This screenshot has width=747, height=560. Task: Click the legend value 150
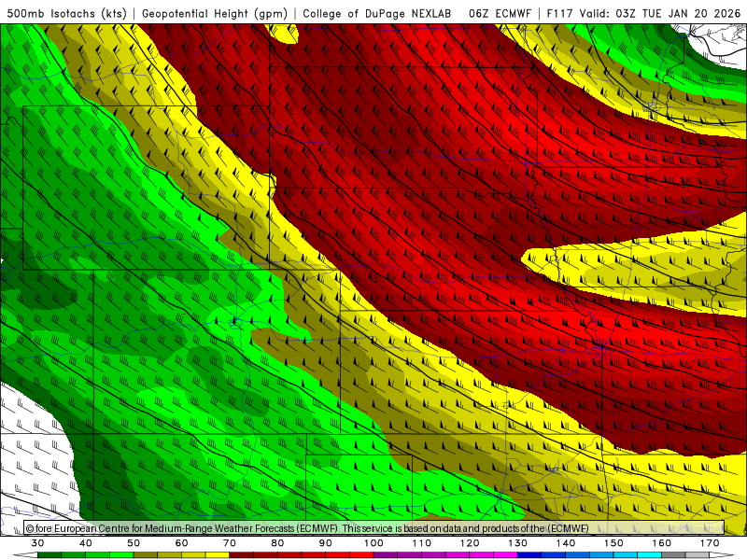point(614,543)
